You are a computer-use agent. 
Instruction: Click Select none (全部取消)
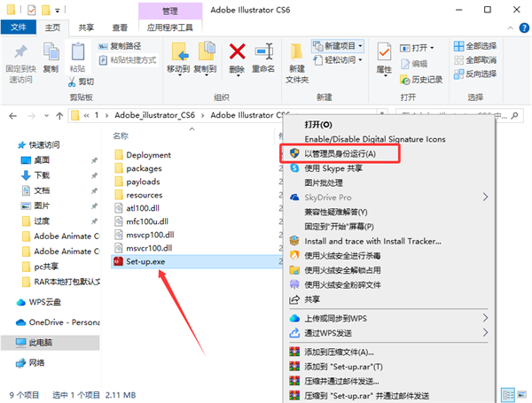pos(475,60)
